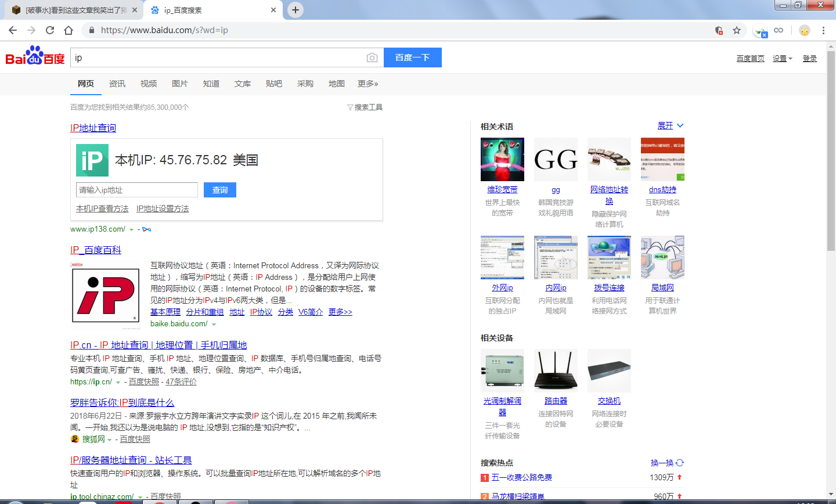Open the 搜索工具 filter
The image size is (836, 504).
pos(365,107)
